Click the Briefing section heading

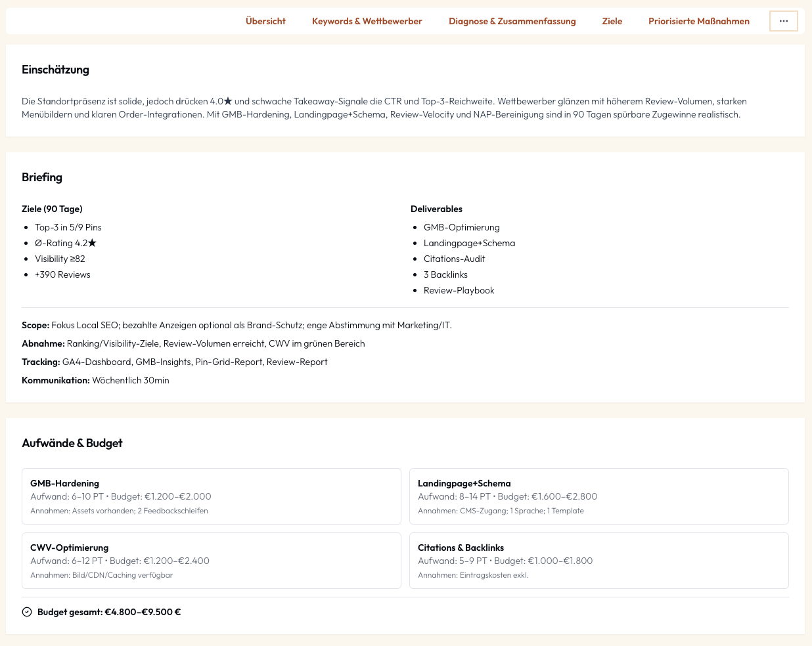tap(41, 177)
